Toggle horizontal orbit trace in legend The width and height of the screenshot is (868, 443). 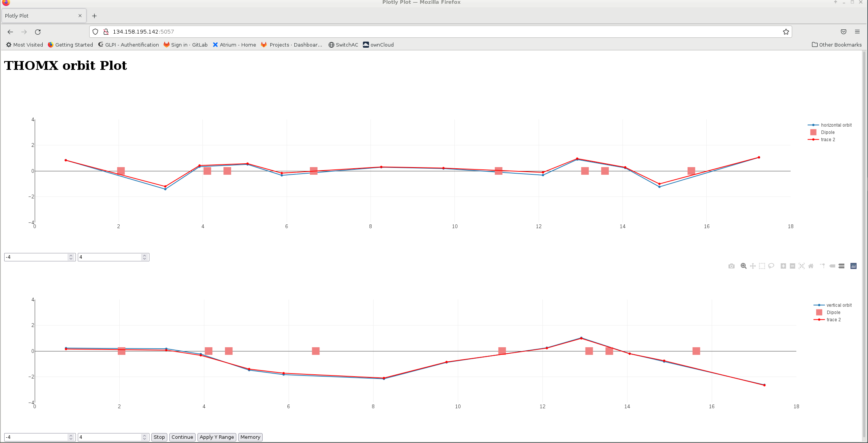[836, 125]
